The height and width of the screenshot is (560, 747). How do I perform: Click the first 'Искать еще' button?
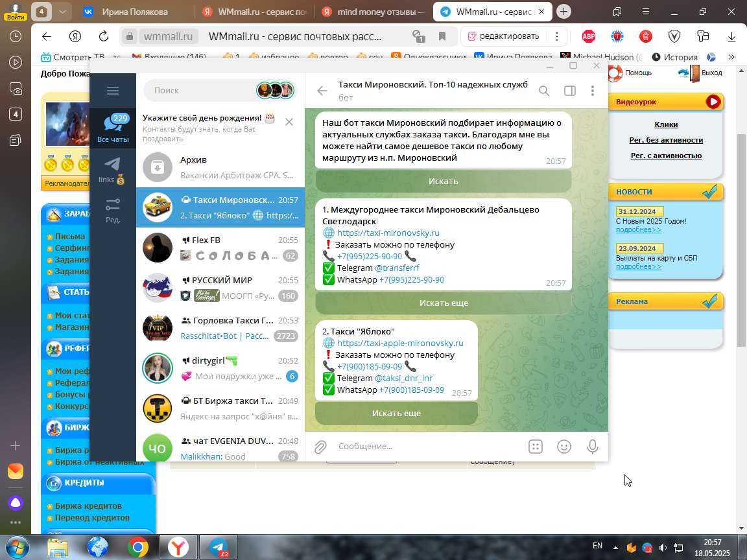444,303
